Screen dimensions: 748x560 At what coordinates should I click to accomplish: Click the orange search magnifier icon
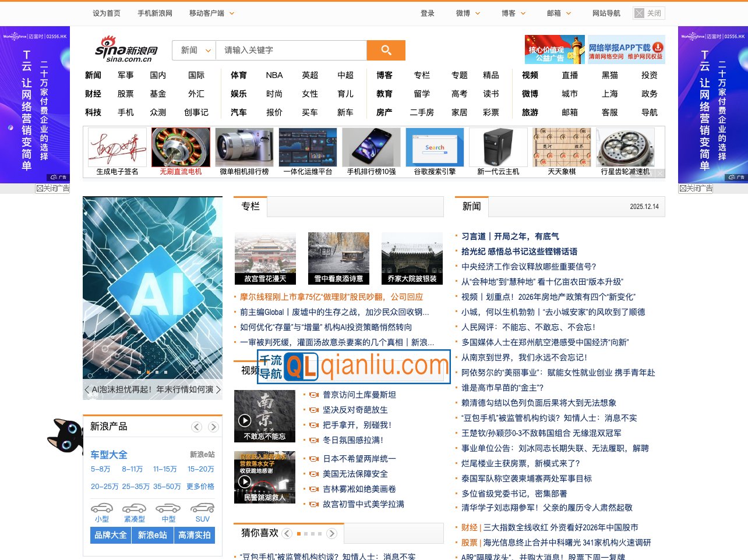coord(386,50)
